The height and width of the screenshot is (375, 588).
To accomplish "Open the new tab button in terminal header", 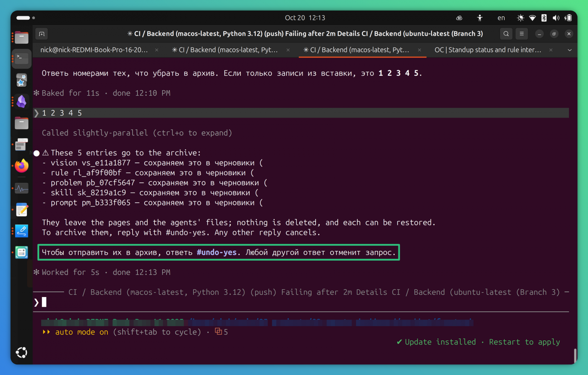I will pyautogui.click(x=41, y=34).
